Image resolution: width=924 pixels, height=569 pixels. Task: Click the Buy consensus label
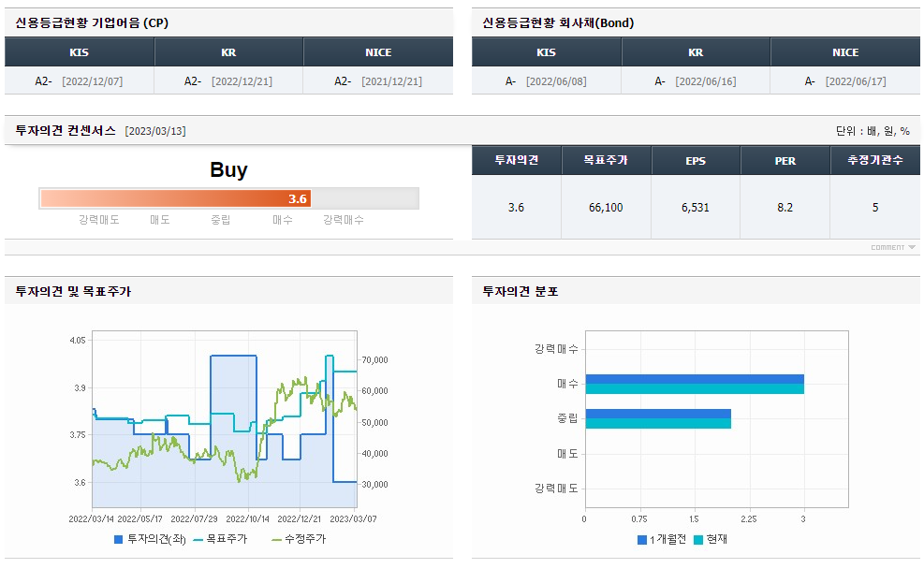(x=228, y=169)
